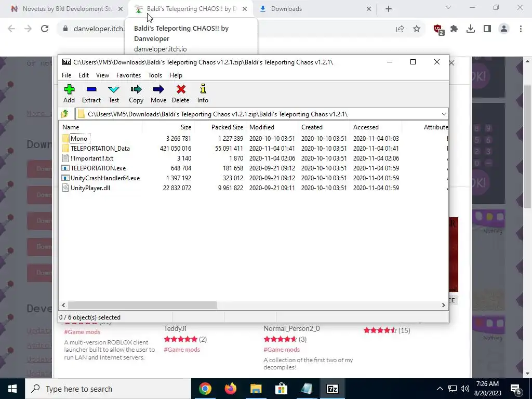Open the Chrome extensions puzzle icon
Viewport: 532px width, 399px height.
click(x=454, y=29)
